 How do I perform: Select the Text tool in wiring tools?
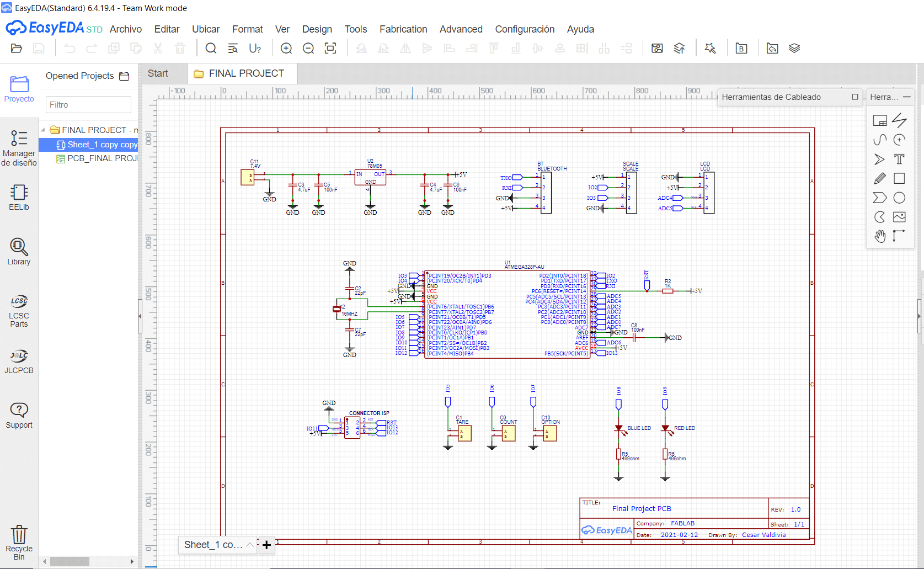(x=899, y=159)
